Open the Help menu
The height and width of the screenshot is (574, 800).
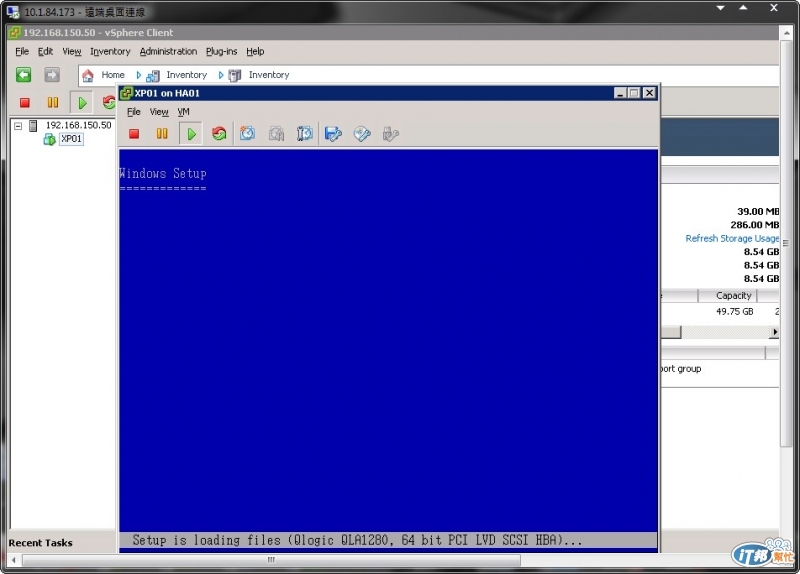255,52
